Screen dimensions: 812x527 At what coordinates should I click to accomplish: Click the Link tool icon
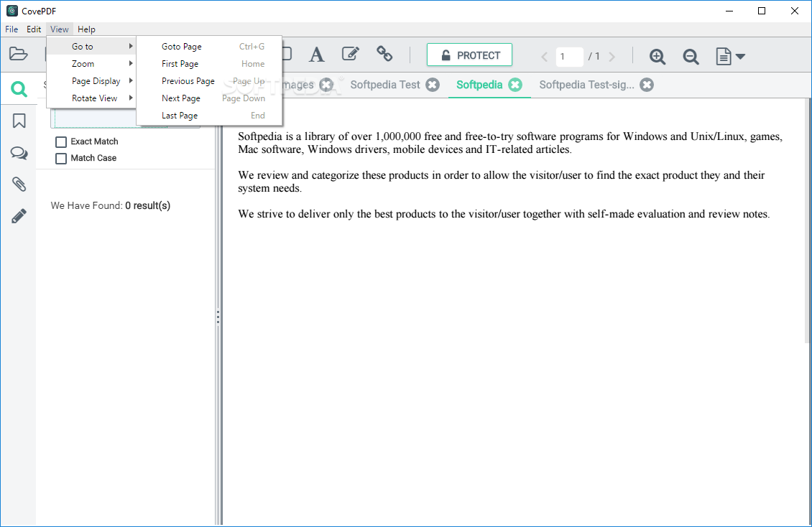click(x=384, y=54)
